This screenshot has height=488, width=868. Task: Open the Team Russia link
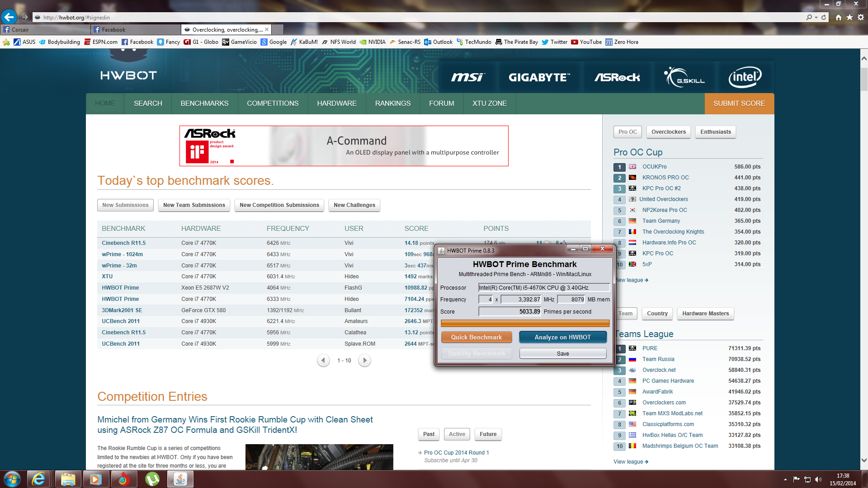(658, 359)
